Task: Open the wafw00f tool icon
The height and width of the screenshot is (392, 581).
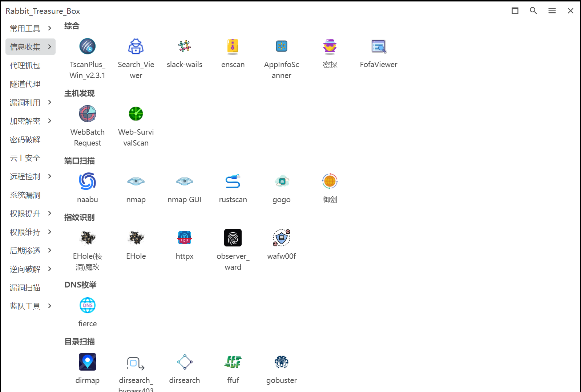Action: coord(282,238)
